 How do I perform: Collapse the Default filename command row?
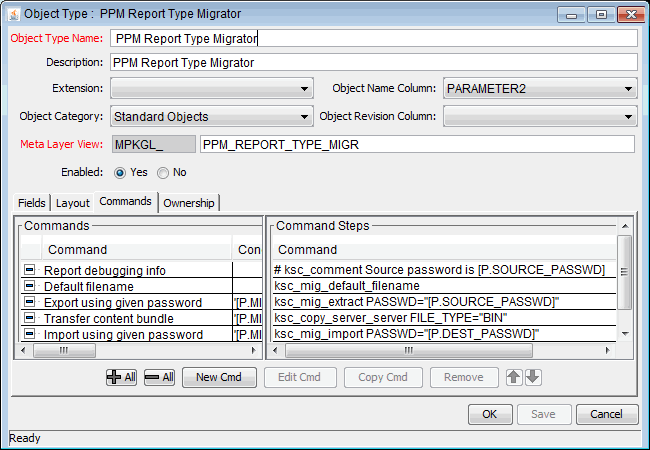[29, 287]
